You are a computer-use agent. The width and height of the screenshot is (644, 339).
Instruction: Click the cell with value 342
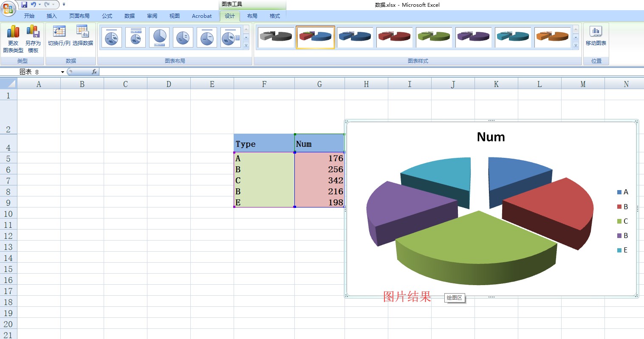(x=319, y=180)
